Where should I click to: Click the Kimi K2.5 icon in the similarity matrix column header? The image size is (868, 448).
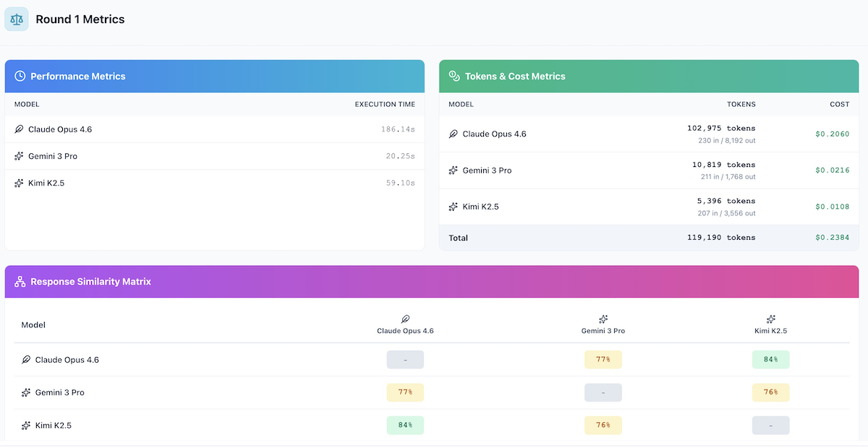[770, 320]
